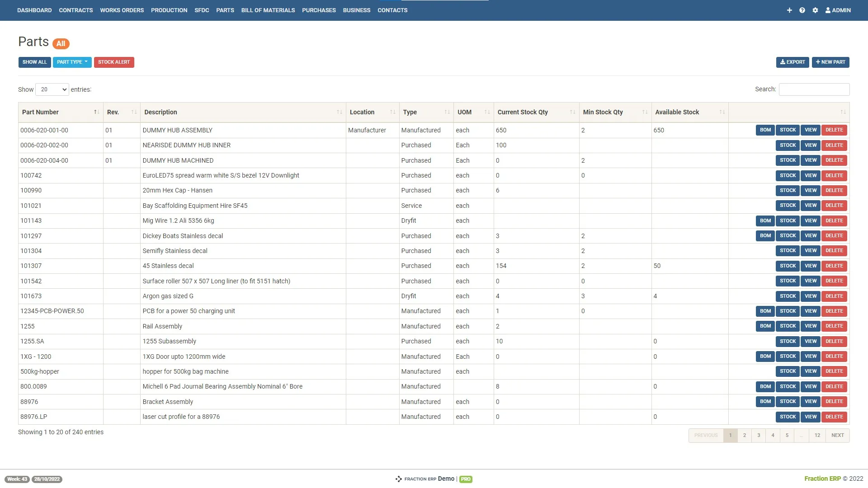Click the BOM icon for DUMMY HUB ASSEMBLY
The width and height of the screenshot is (868, 488).
[x=765, y=130]
